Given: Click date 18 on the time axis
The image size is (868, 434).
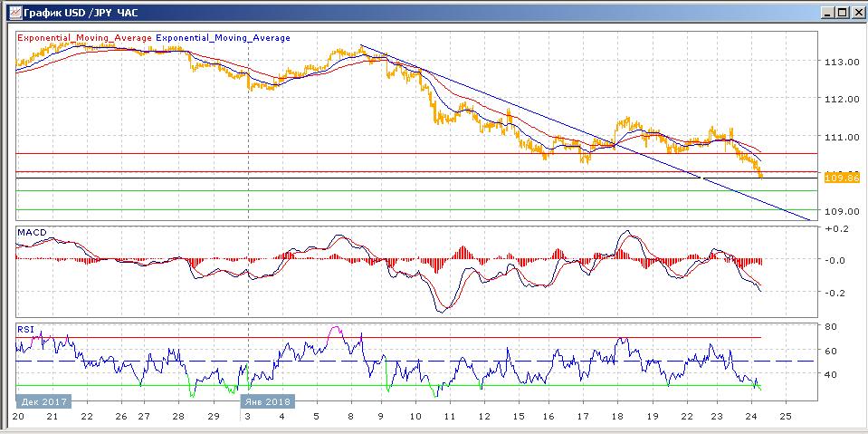Looking at the screenshot, I should tap(617, 416).
